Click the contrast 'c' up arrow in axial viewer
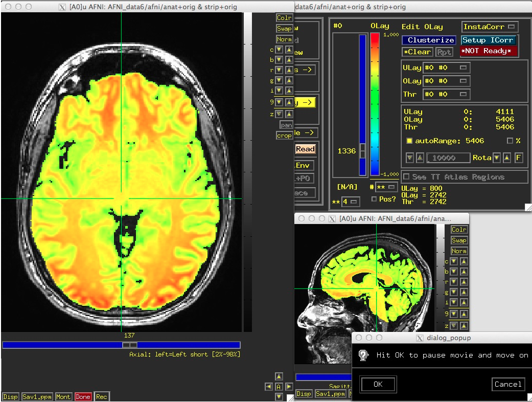532x402 pixels. 289,50
